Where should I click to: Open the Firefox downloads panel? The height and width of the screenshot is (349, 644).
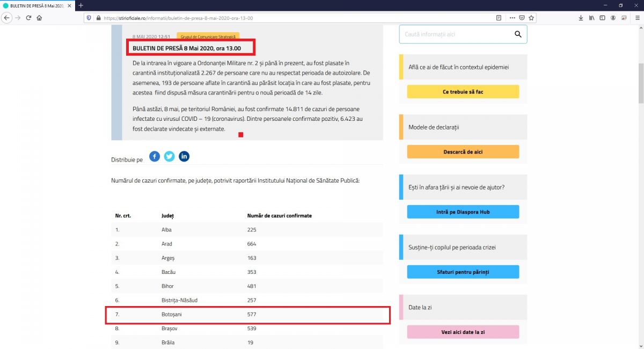coord(581,18)
